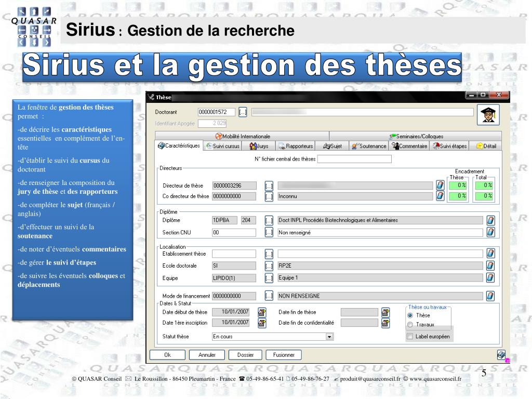Click the Quasar Conseil logo
Viewport: 532px width, 399px height.
coord(34,27)
